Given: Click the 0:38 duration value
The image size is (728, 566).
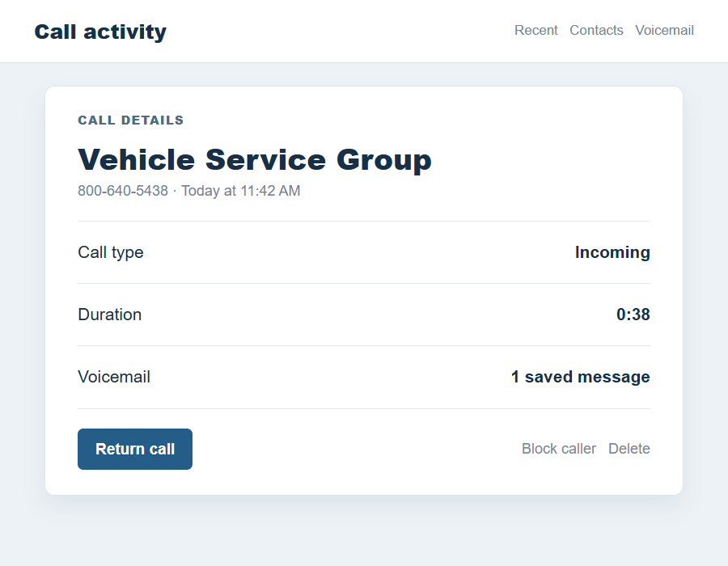Looking at the screenshot, I should (x=633, y=315).
